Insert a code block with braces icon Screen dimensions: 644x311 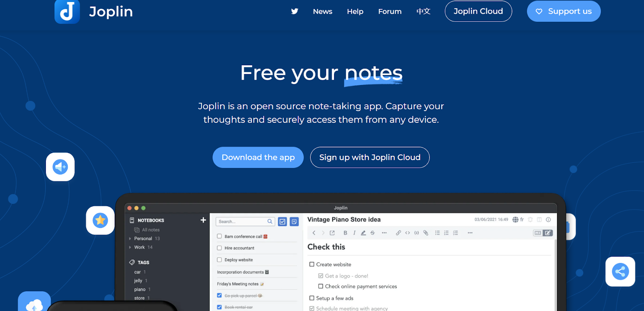click(x=417, y=233)
